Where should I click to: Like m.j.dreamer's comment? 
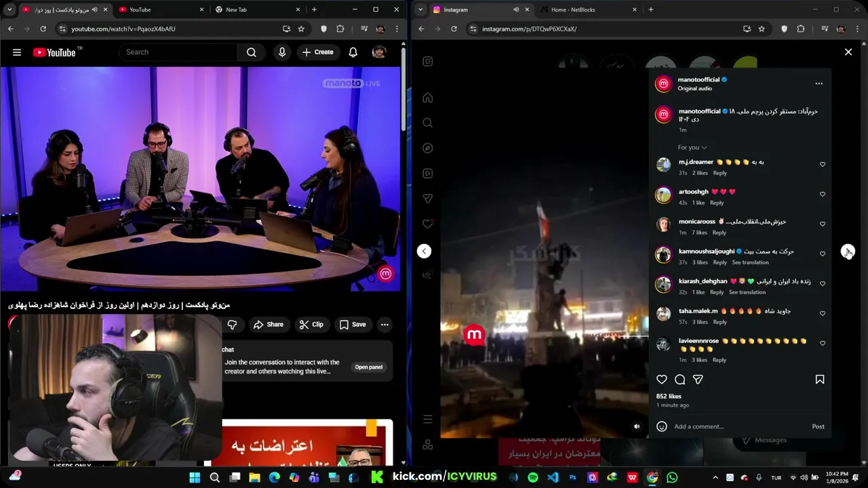pyautogui.click(x=823, y=164)
